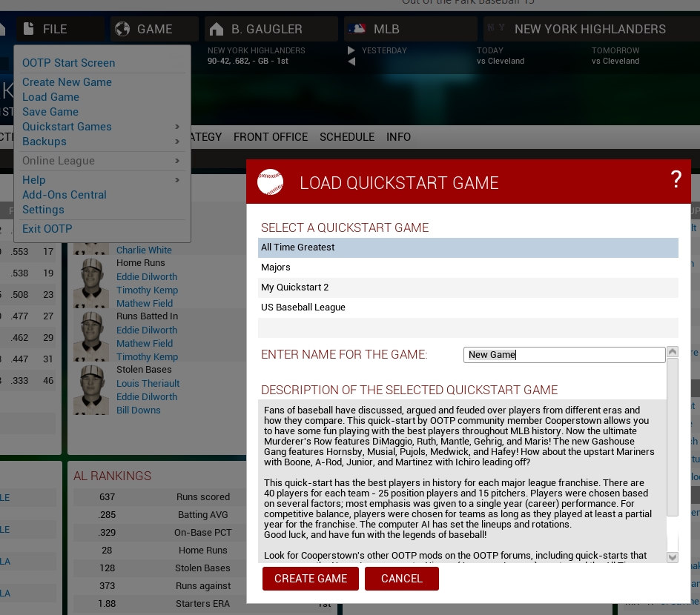Screen dimensions: 700x615
Task: Open the MLB league menu
Action: click(x=411, y=29)
